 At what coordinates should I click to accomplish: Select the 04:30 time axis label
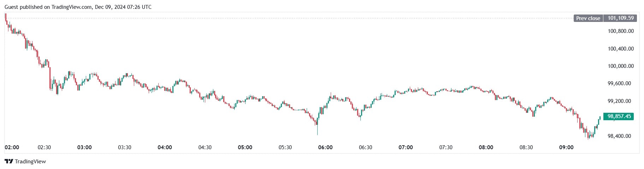205,147
